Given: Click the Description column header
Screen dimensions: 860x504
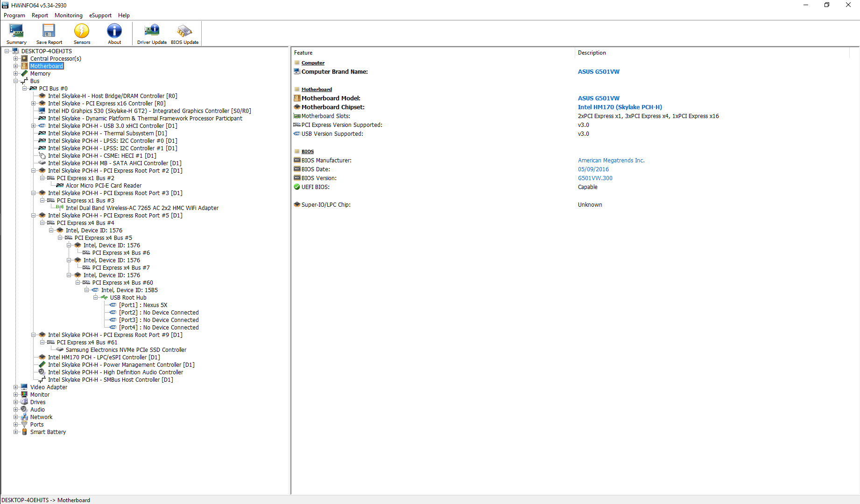Looking at the screenshot, I should [712, 53].
